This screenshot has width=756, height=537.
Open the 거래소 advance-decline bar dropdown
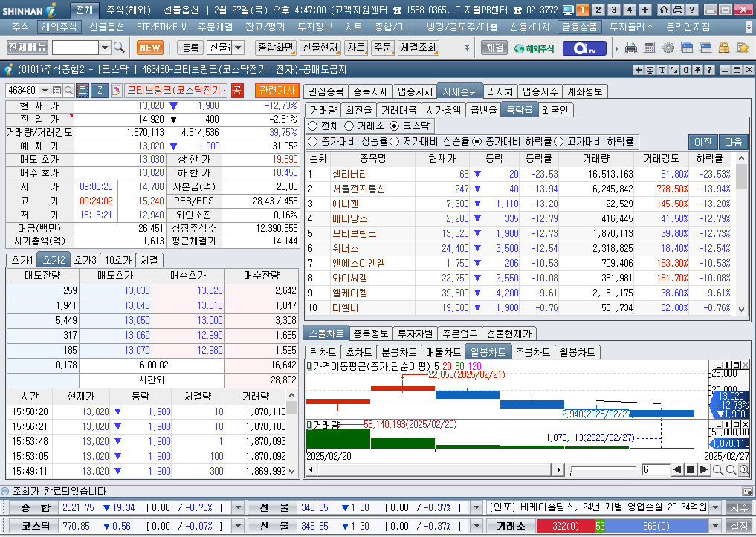(x=716, y=526)
